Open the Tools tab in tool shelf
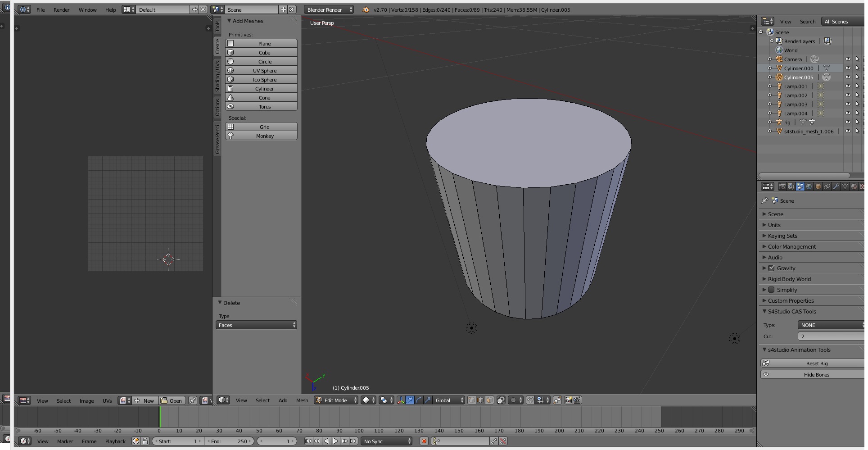This screenshot has width=868, height=450. [217, 26]
